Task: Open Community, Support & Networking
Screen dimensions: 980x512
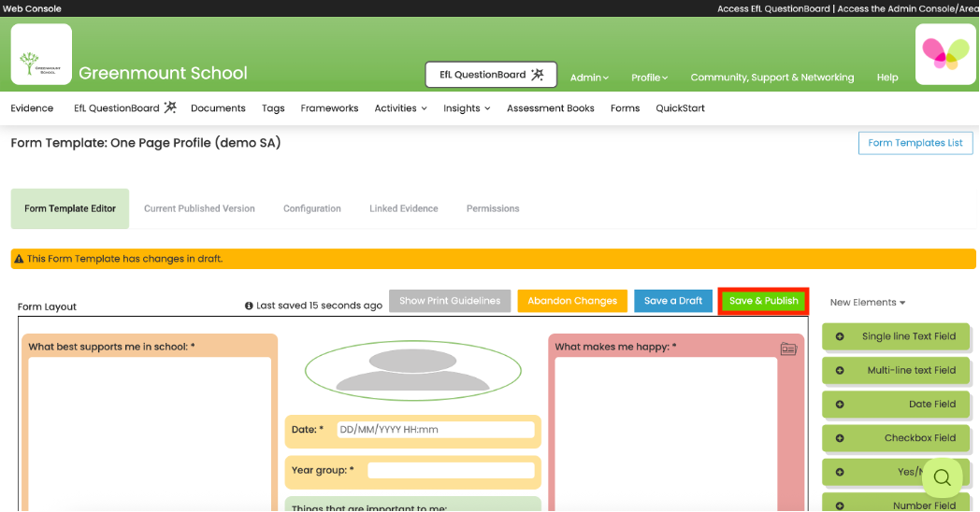Action: coord(771,78)
